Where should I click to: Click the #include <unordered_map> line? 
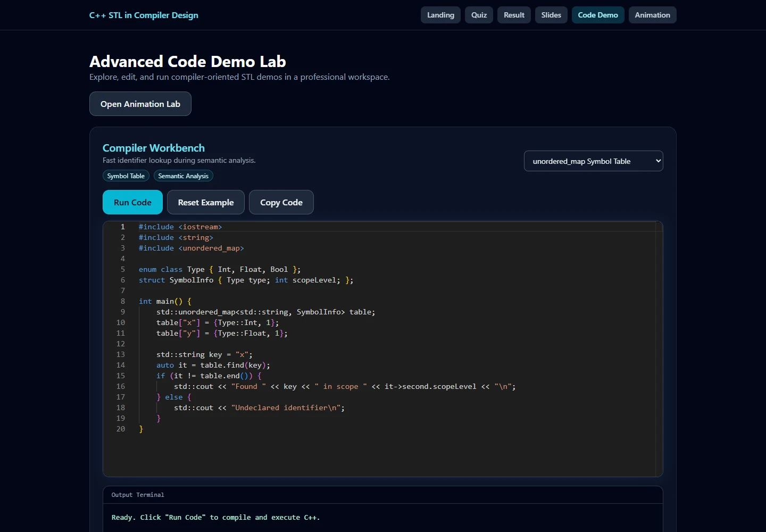(x=191, y=248)
